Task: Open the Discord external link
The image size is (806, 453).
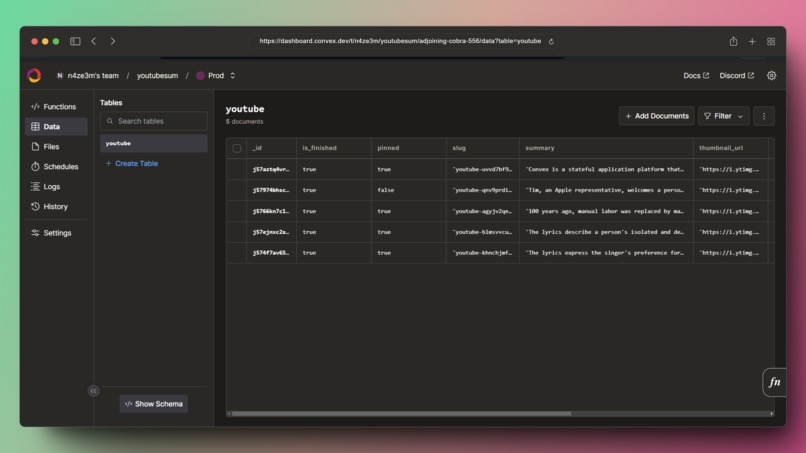Action: [x=737, y=76]
